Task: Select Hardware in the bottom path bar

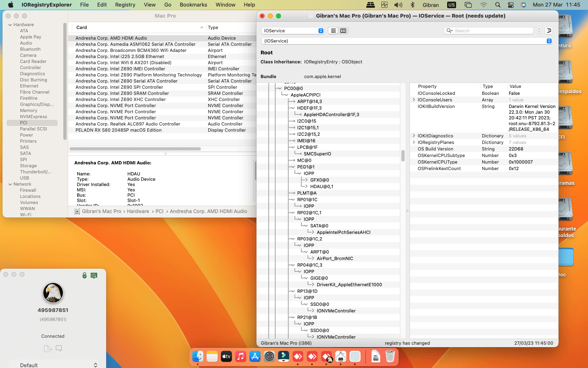Action: [138, 211]
